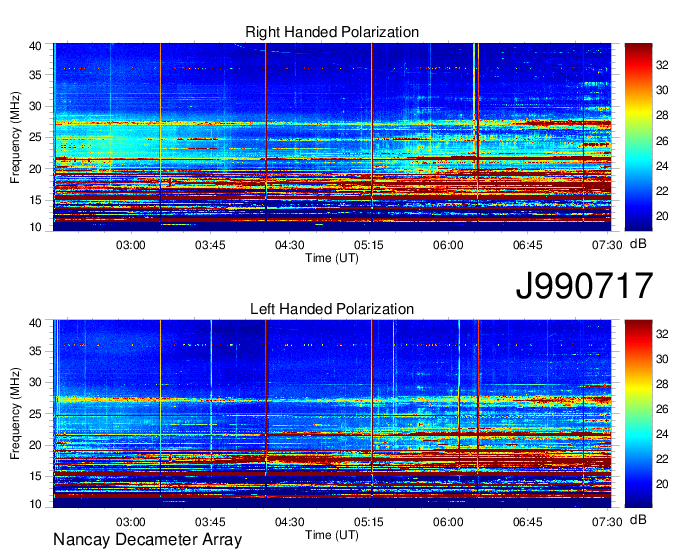
Task: Click the 30 dB label on the upper color bar
Action: pyautogui.click(x=662, y=90)
